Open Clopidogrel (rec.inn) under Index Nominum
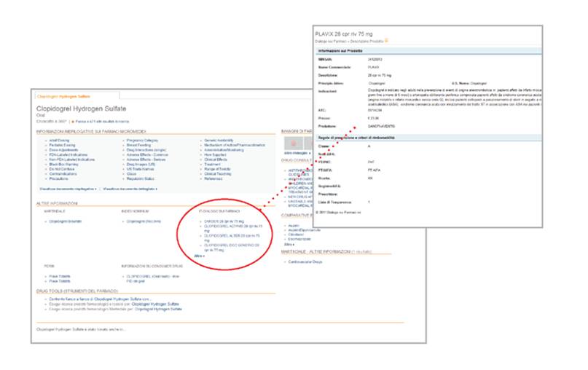The image size is (588, 370). pos(144,221)
